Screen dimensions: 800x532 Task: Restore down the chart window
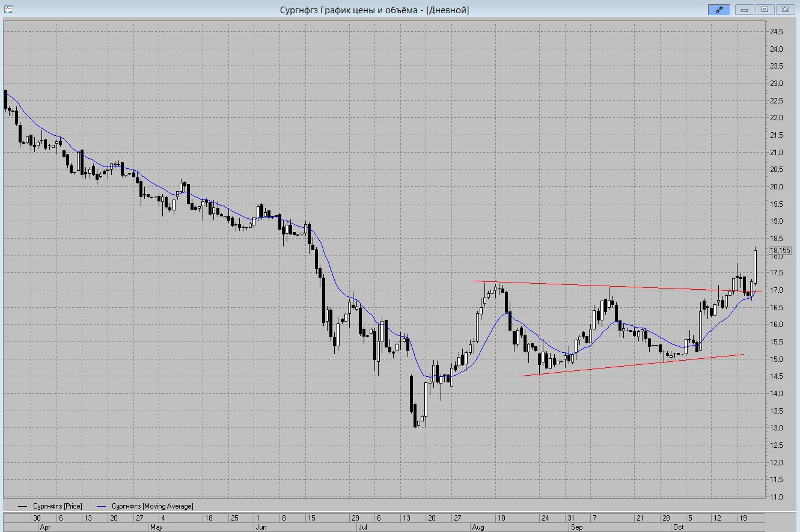click(765, 10)
